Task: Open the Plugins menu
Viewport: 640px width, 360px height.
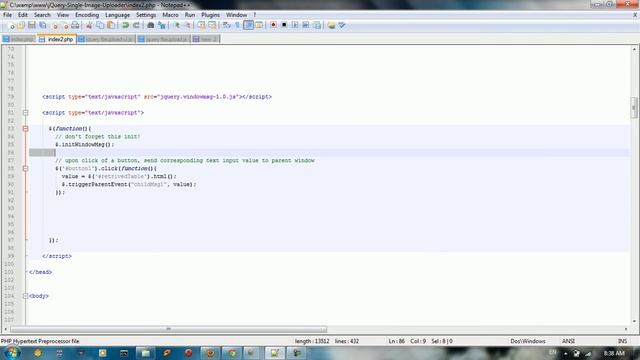Action: point(211,15)
